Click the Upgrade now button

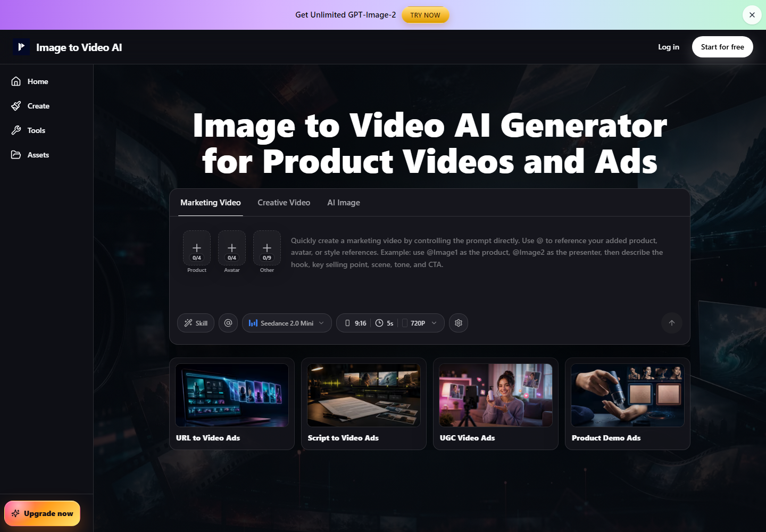(43, 513)
